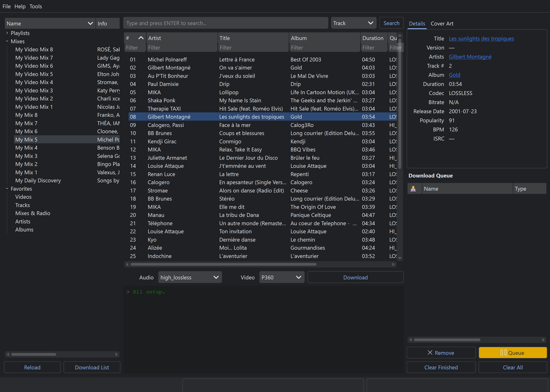The height and width of the screenshot is (392, 550).
Task: Open the File menu
Action: [x=6, y=6]
